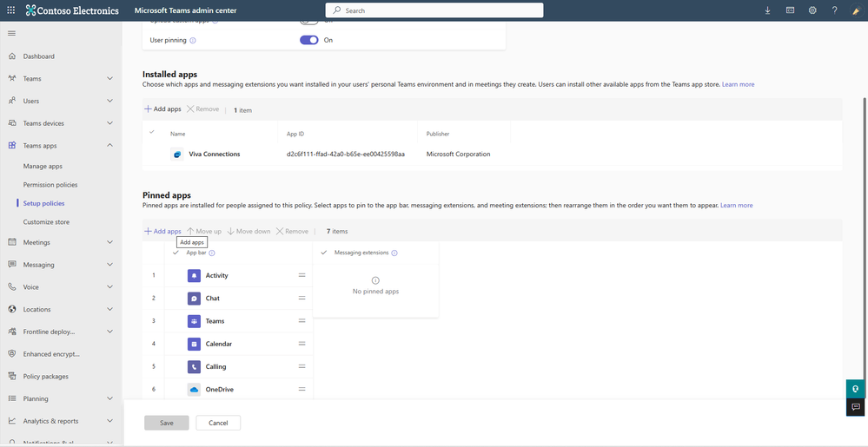Expand the Teams devices chevron

pos(109,122)
